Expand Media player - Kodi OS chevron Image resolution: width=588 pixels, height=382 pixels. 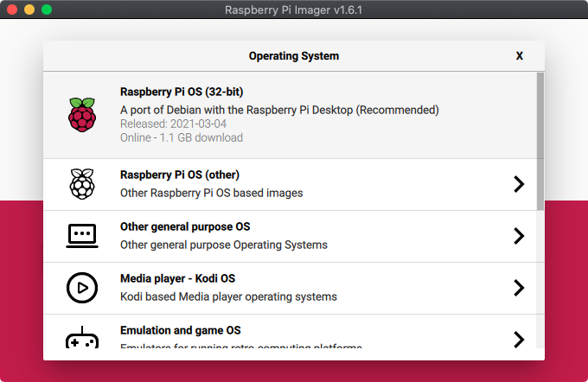pyautogui.click(x=519, y=288)
